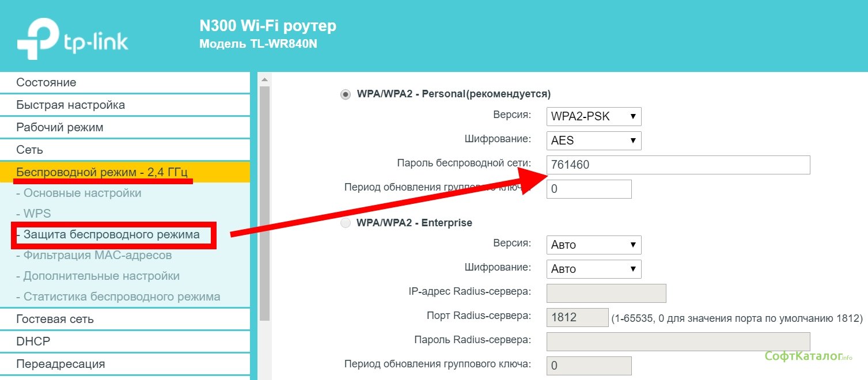Open Переадресация menu item
This screenshot has height=380, width=868.
pos(125,364)
